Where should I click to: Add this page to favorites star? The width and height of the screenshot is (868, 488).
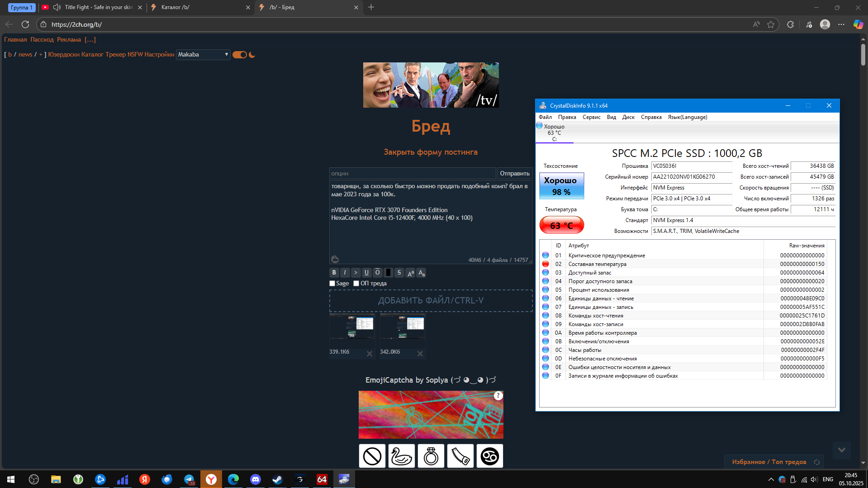pyautogui.click(x=771, y=24)
